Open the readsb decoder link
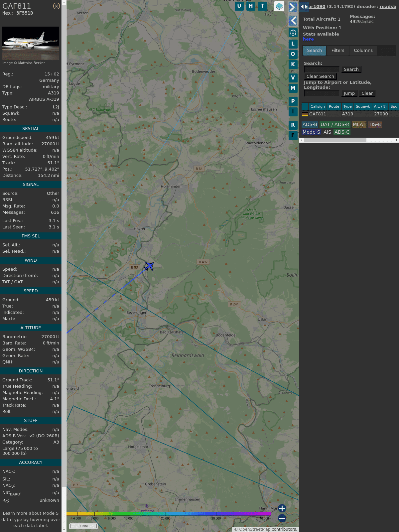 388,6
